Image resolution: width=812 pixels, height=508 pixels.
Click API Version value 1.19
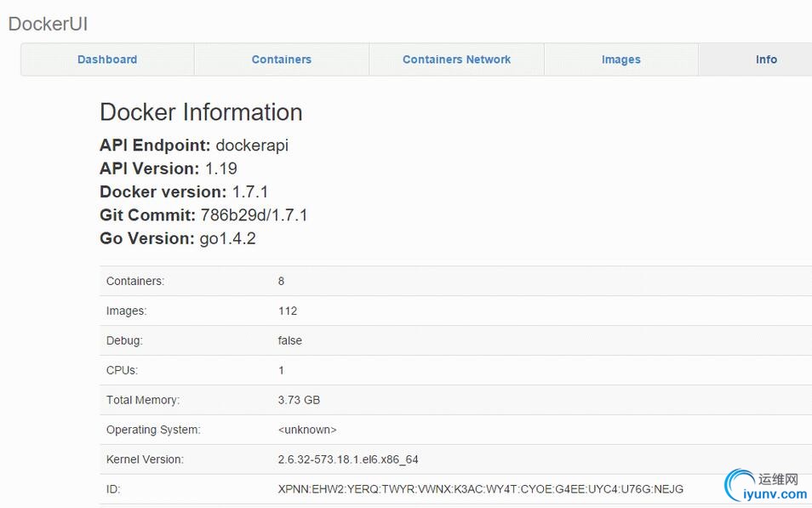coord(221,168)
